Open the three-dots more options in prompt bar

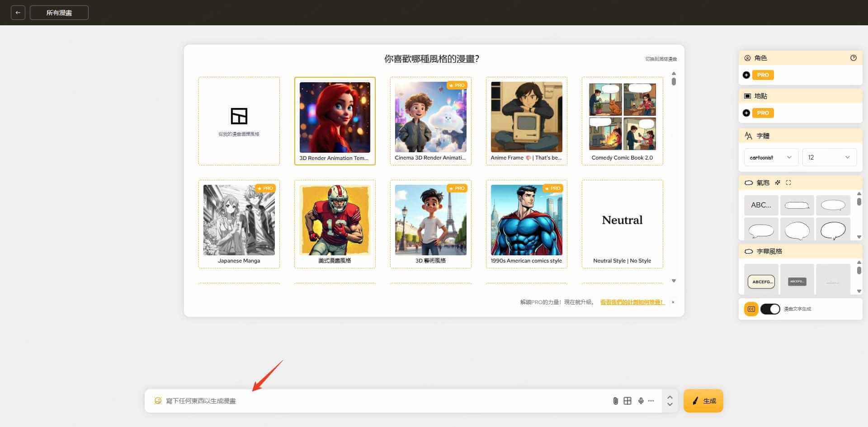(651, 401)
